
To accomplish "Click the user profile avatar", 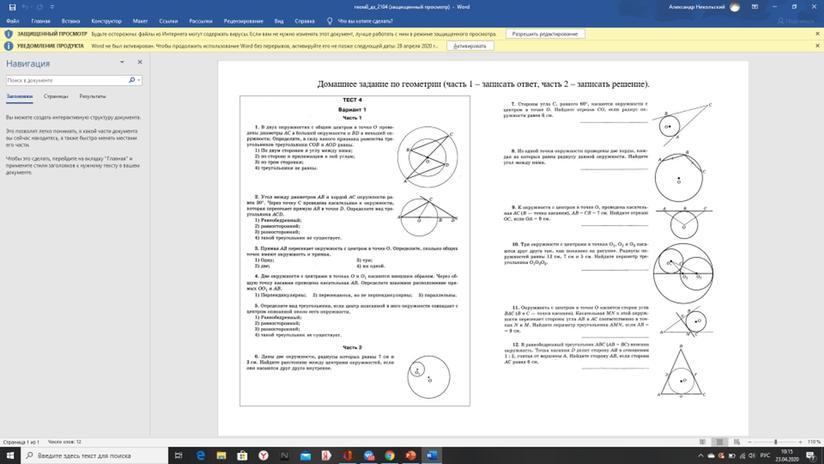I will pos(735,7).
